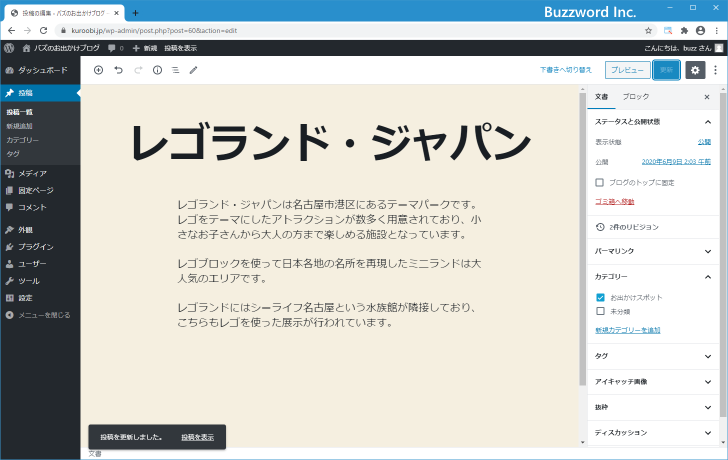Close the settings sidebar with X
The image size is (728, 460).
[707, 97]
